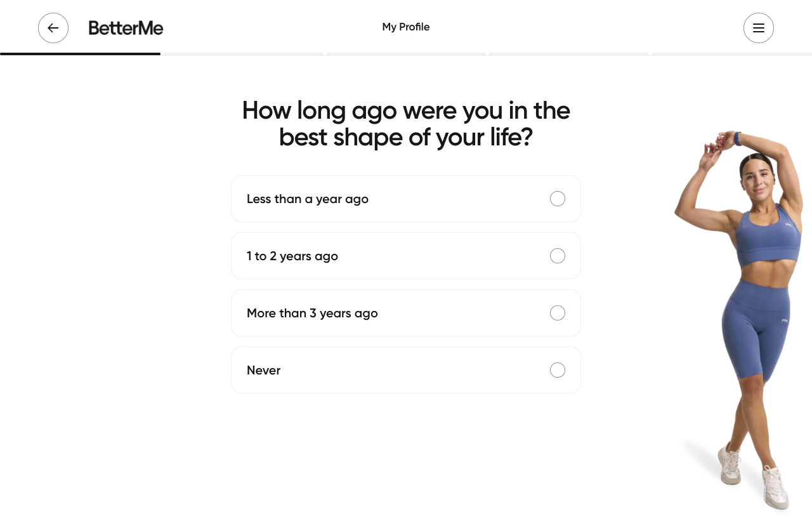Open the navigation menu in the top-right corner
This screenshot has width=812, height=516.
(759, 28)
